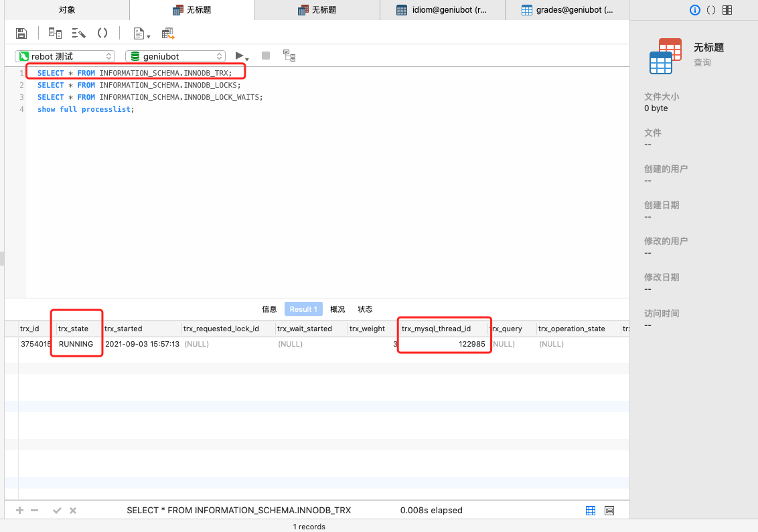Select the NULL cell under trx_wait_started
The image size is (758, 532).
click(311, 344)
